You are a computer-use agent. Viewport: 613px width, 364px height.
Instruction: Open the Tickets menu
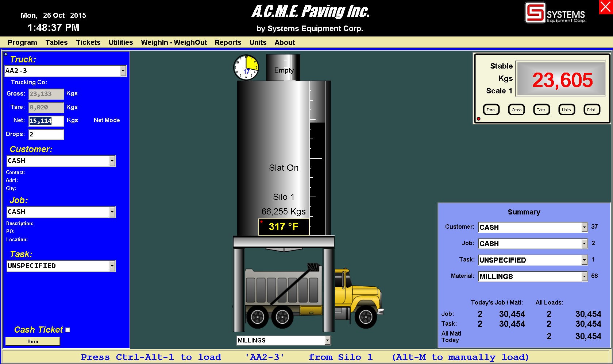(88, 42)
